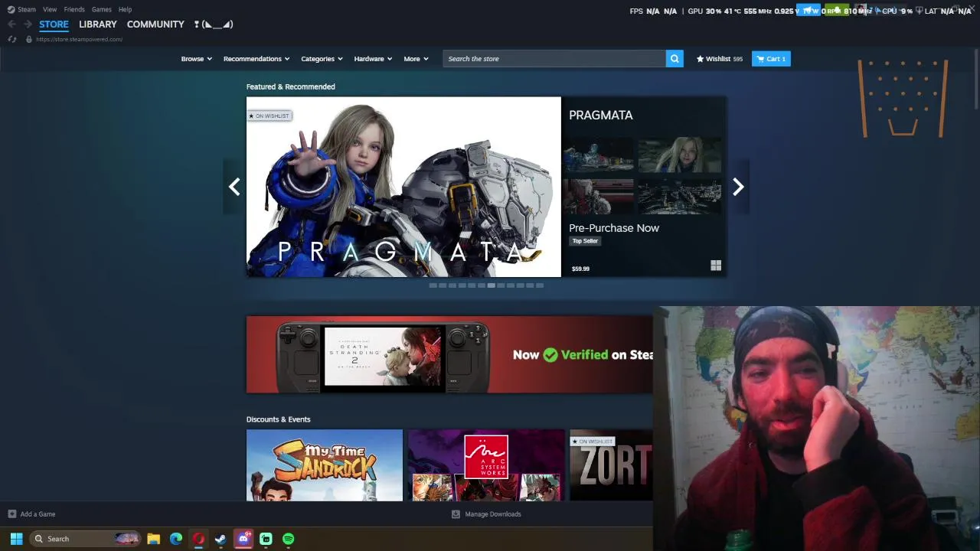Open the View menu
The height and width of the screenshot is (551, 980).
(50, 9)
